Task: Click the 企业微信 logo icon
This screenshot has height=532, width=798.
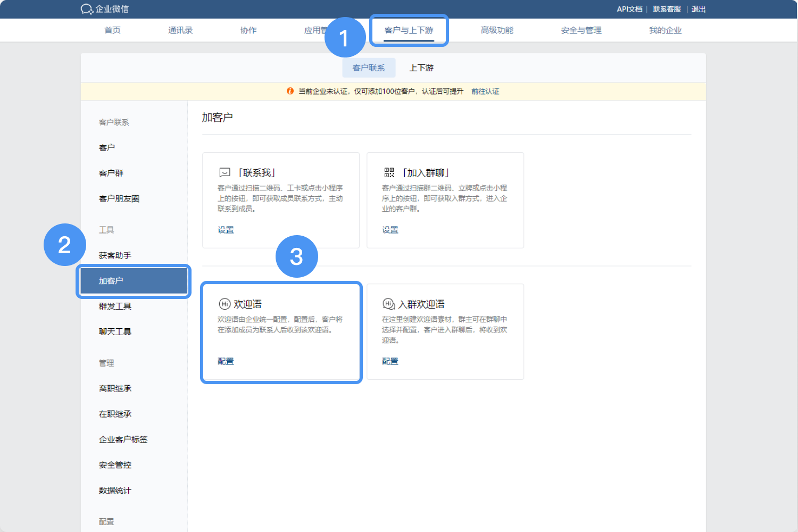Action: pyautogui.click(x=87, y=9)
